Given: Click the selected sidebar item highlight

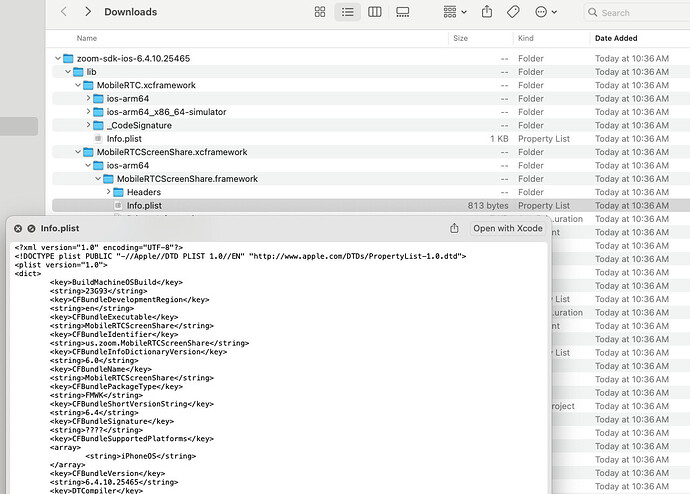Looking at the screenshot, I should 19,126.
